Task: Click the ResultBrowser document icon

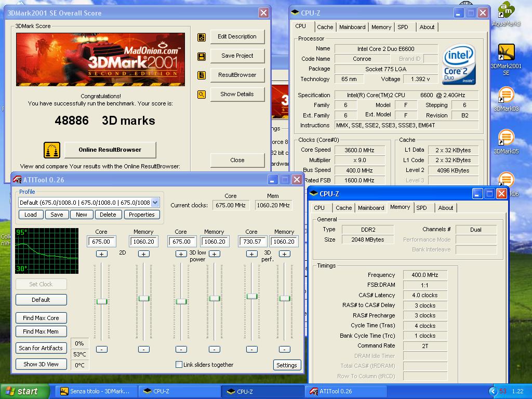Action: pos(202,75)
